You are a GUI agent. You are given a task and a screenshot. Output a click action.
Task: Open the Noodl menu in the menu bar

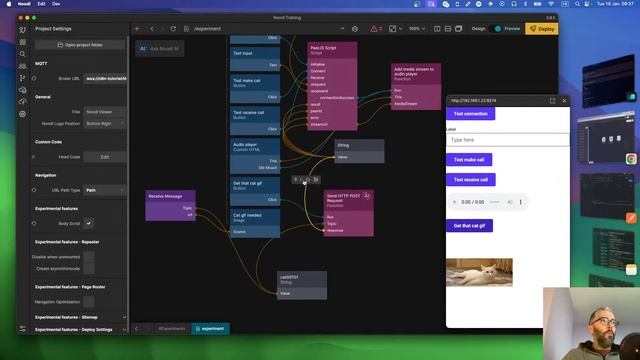pyautogui.click(x=24, y=4)
